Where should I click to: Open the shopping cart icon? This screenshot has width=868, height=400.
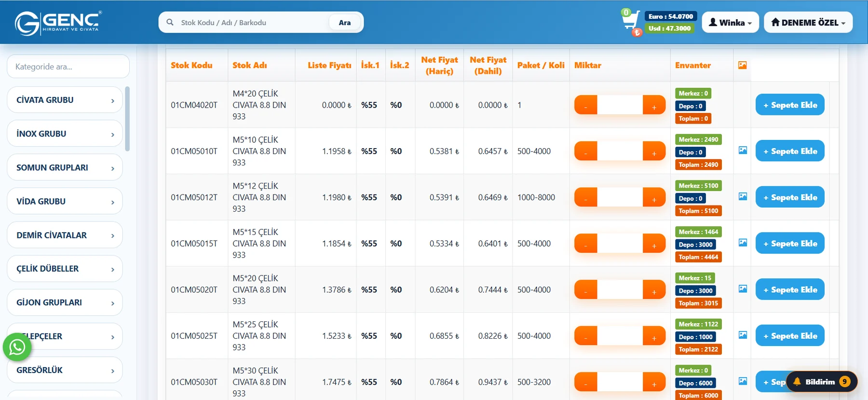click(x=631, y=21)
